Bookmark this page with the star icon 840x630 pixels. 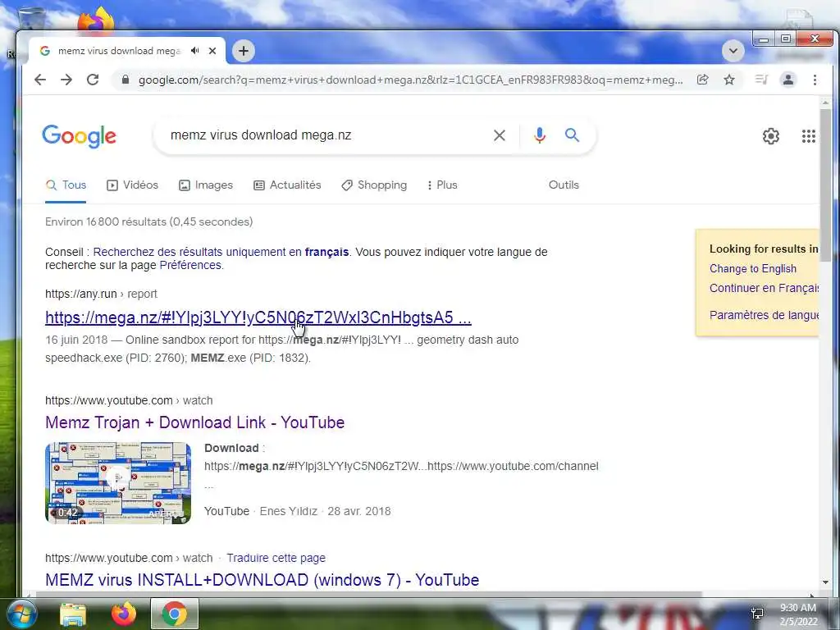pyautogui.click(x=729, y=80)
